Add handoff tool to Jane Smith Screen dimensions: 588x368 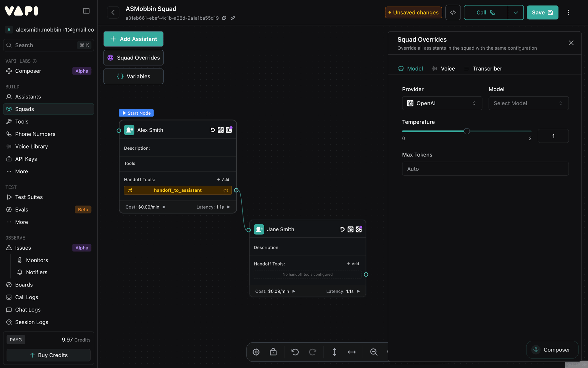click(x=353, y=264)
